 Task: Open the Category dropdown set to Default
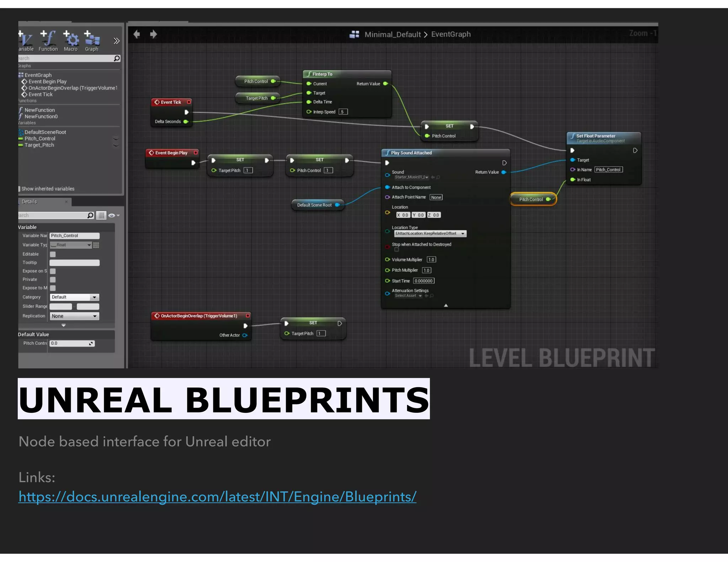(74, 297)
